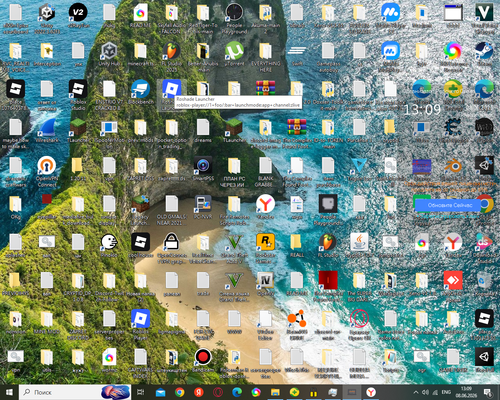
Task: Click the 'Поиск' taskbar search box
Action: 75,392
